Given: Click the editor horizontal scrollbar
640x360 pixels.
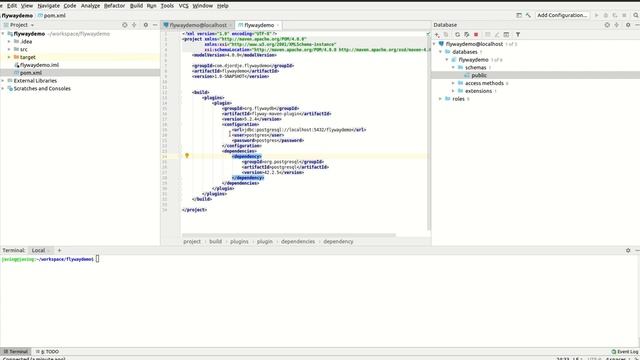Looking at the screenshot, I should point(289,235).
